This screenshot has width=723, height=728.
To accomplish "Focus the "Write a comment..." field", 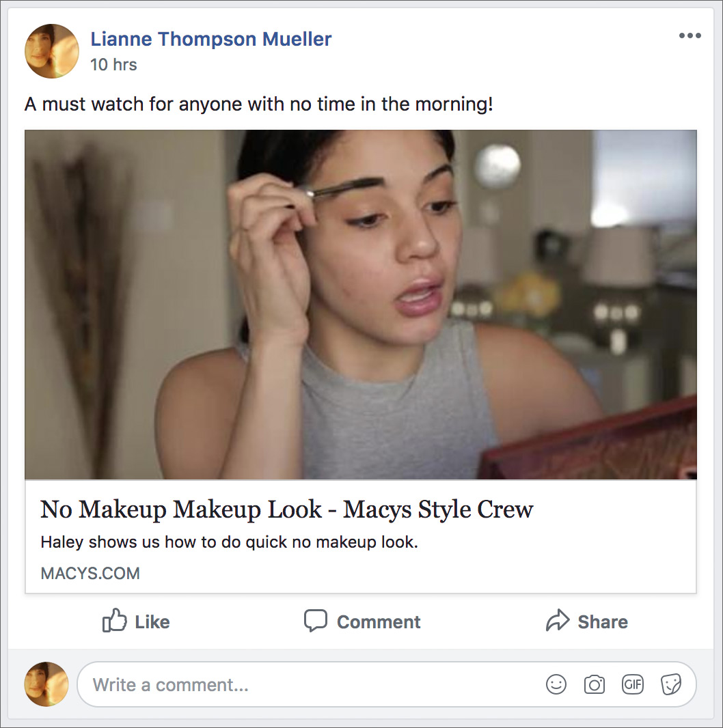I will click(308, 684).
